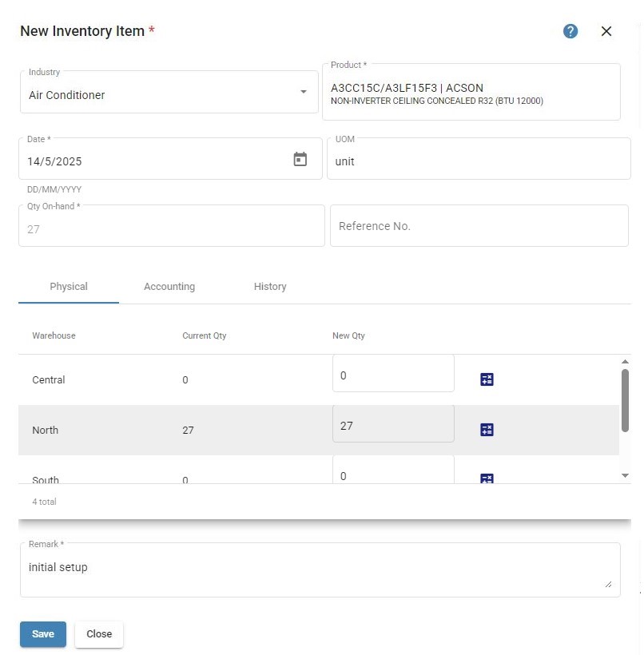Focus the North New Qty input
644x655 pixels.
tap(393, 423)
